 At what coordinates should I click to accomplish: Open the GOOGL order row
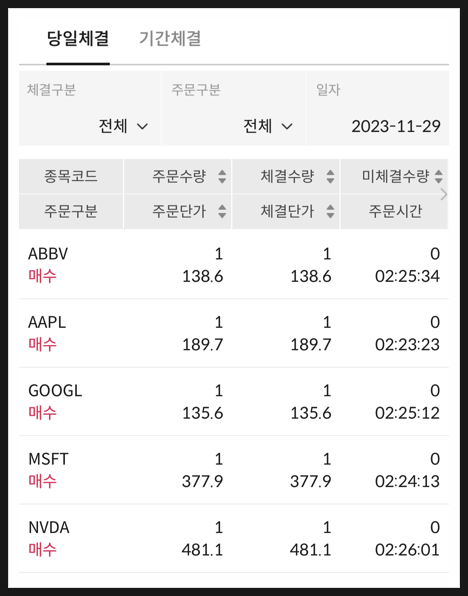234,402
